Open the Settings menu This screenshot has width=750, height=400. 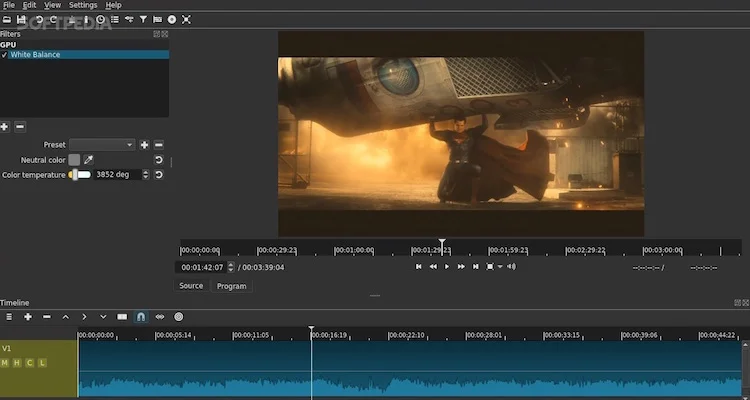83,5
